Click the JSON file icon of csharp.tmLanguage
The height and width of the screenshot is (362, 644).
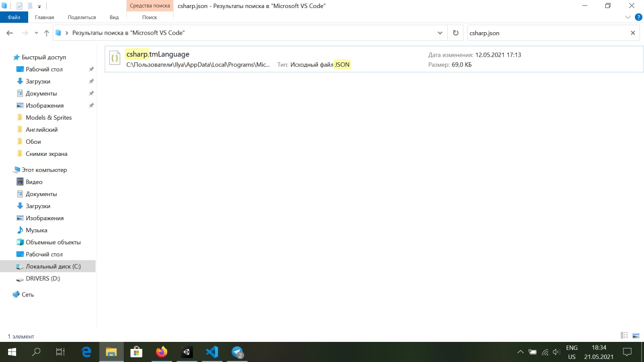[x=115, y=58]
